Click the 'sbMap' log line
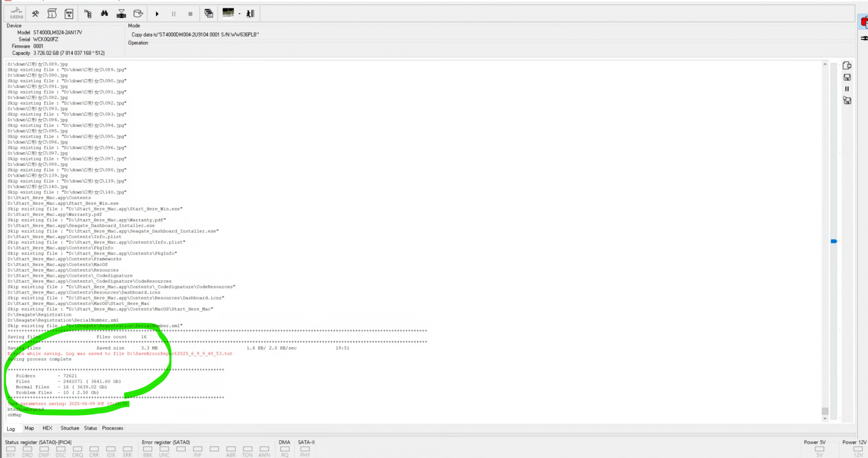The height and width of the screenshot is (458, 868). coord(14,415)
